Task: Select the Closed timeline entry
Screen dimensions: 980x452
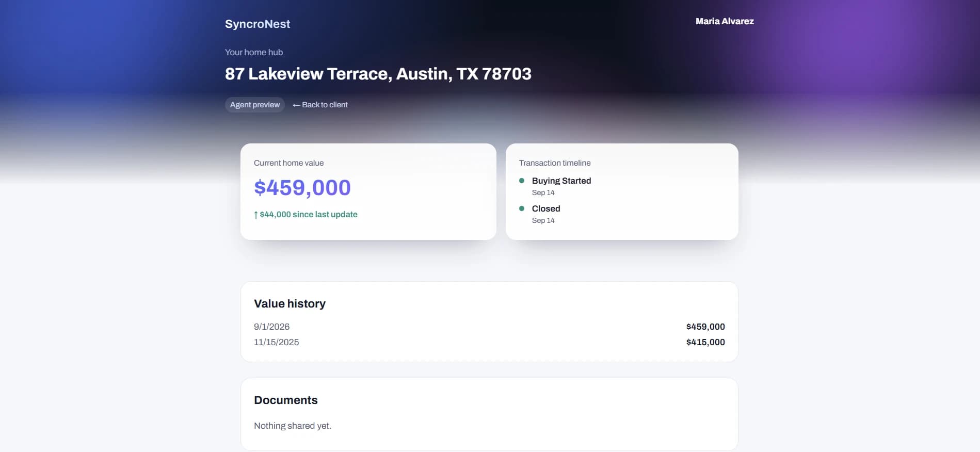Action: click(x=546, y=214)
